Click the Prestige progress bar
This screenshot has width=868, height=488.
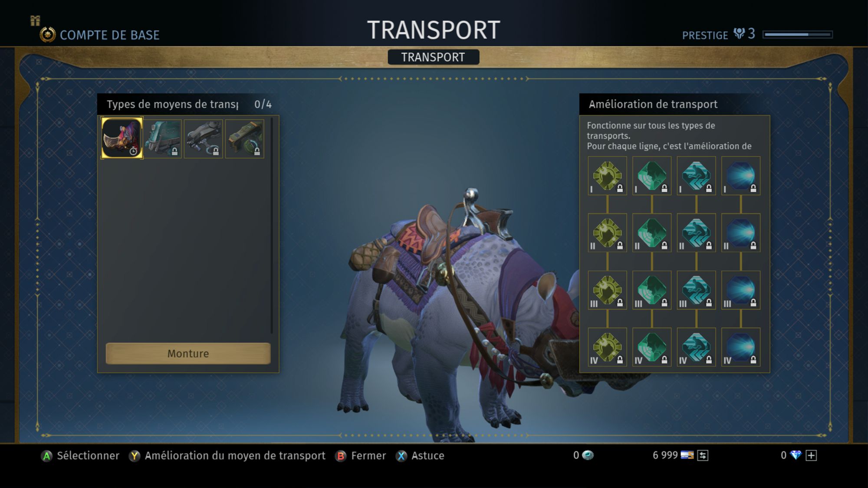coord(798,34)
